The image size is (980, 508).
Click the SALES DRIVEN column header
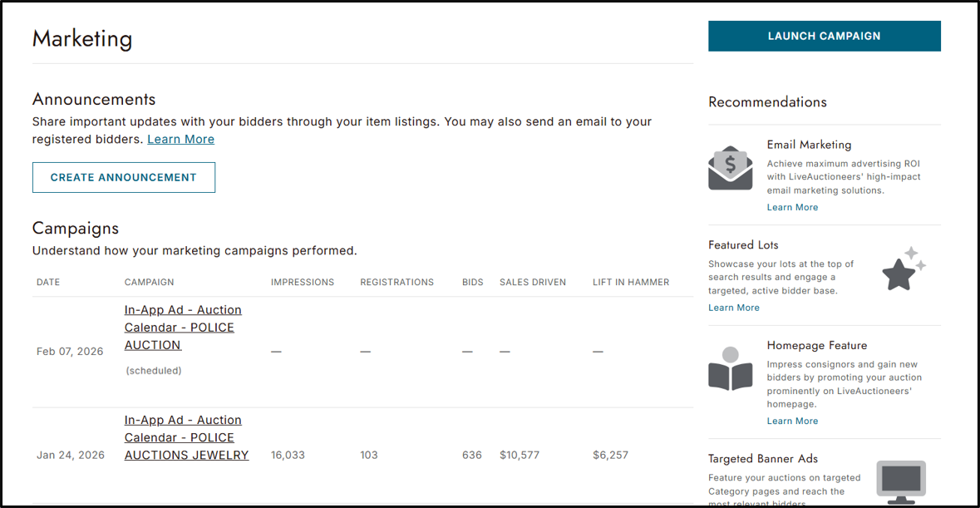point(533,283)
